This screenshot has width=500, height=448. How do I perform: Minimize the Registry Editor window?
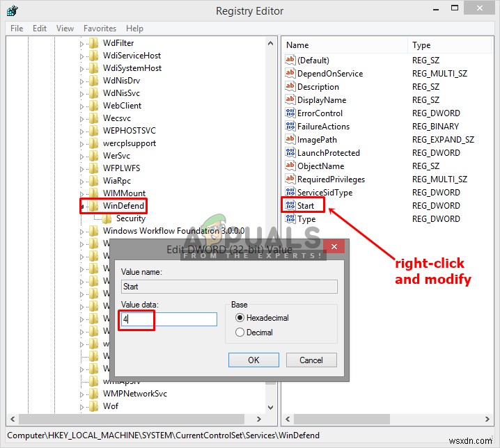coord(436,9)
